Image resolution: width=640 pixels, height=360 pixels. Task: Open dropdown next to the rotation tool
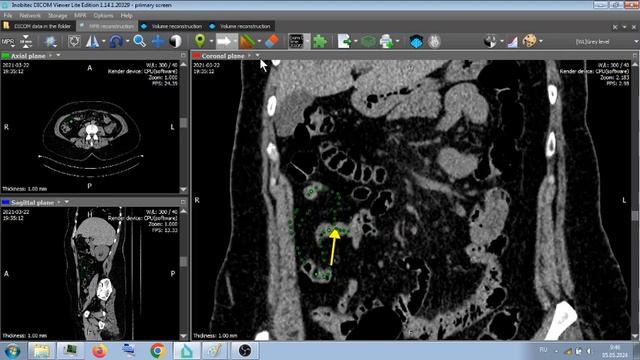[x=127, y=42]
